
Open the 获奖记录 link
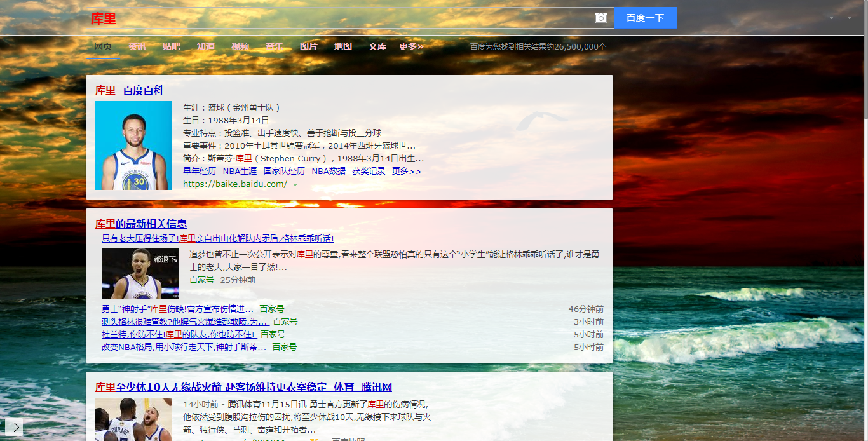coord(369,171)
